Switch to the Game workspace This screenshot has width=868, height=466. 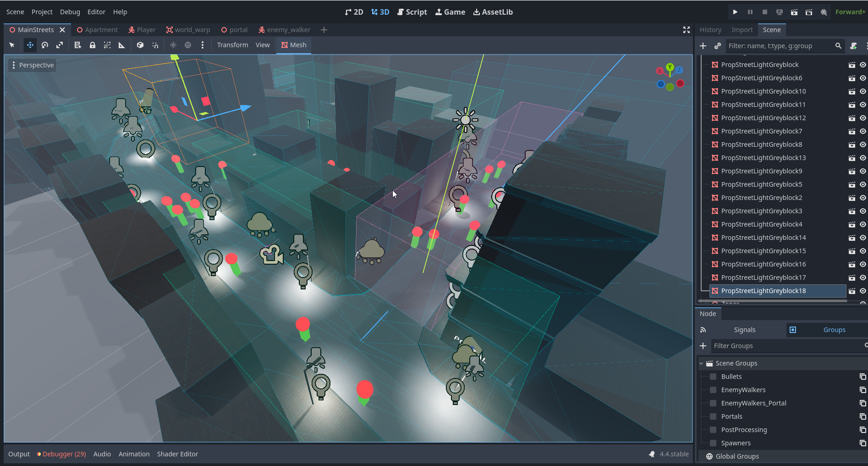point(450,12)
